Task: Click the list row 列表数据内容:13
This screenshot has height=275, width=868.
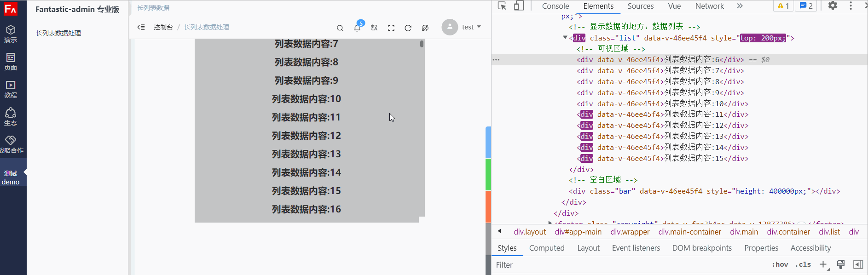Action: click(307, 154)
